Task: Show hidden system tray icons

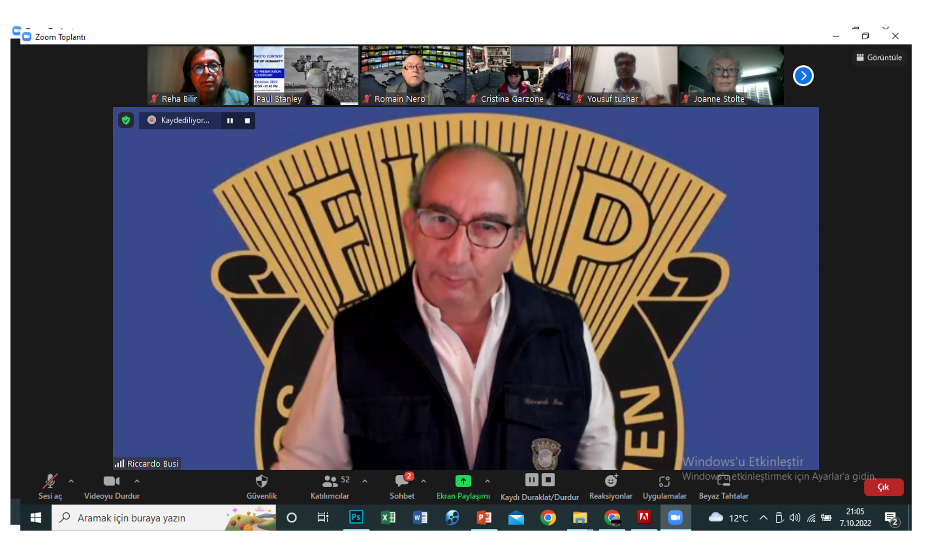Action: [763, 518]
